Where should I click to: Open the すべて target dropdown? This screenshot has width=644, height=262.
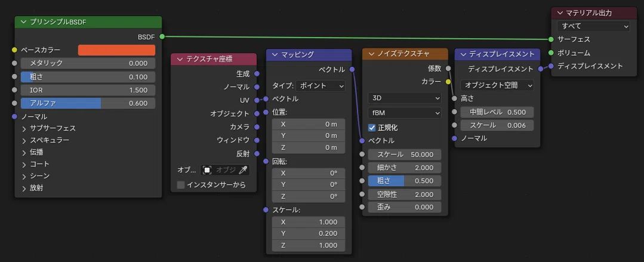click(593, 26)
